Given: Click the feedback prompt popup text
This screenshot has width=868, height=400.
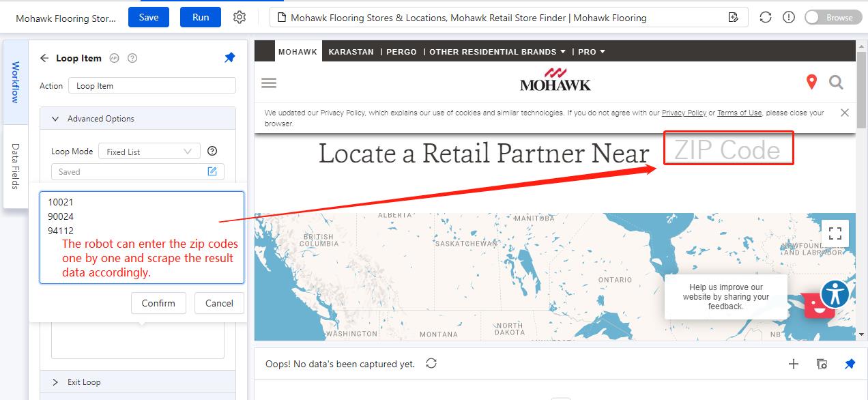Looking at the screenshot, I should [726, 297].
